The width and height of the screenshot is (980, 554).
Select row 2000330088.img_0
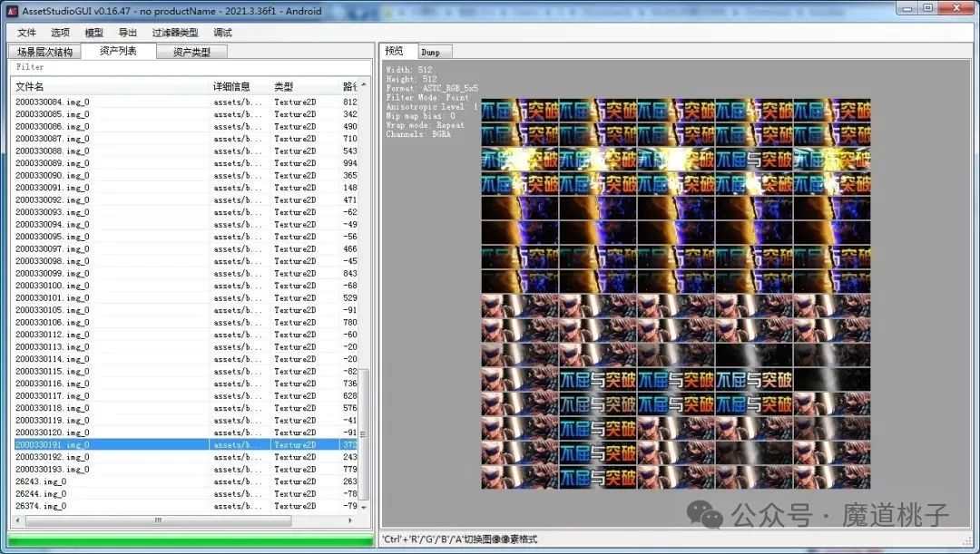[186, 151]
